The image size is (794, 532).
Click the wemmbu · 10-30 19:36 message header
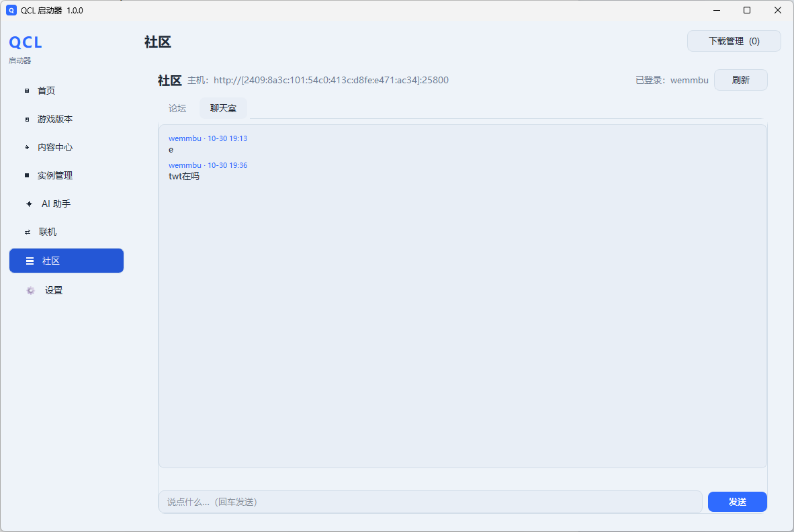coord(208,165)
